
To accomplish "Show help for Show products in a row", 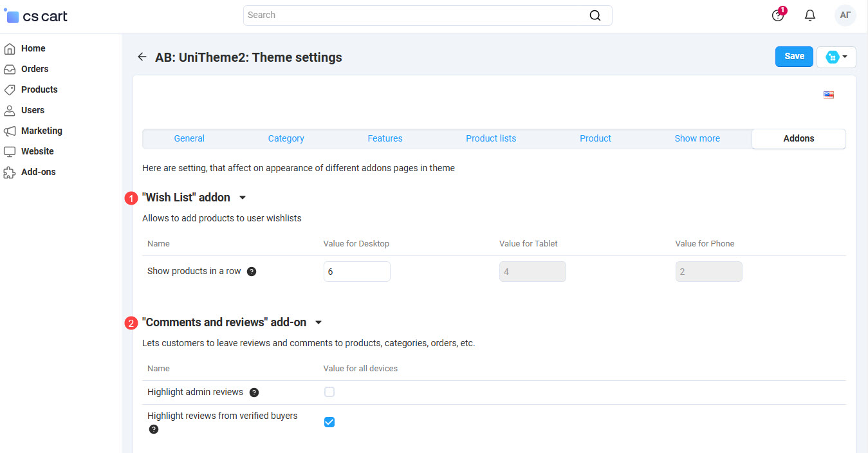I will point(252,272).
